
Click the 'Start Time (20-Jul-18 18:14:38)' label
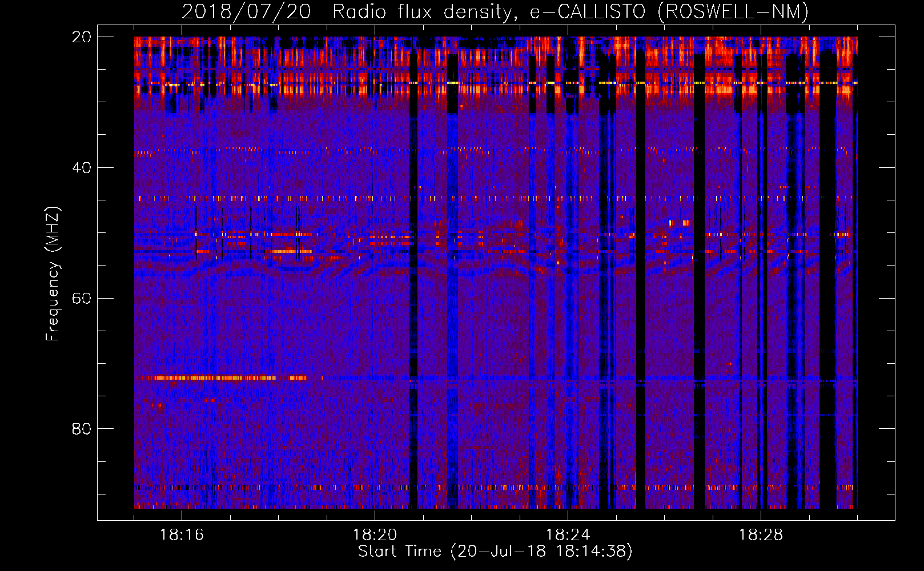pyautogui.click(x=495, y=552)
